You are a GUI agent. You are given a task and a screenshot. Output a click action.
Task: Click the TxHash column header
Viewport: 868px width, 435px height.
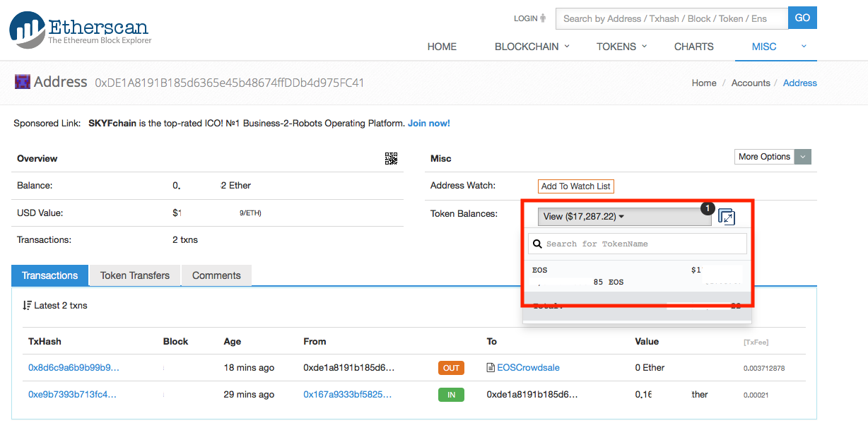point(45,341)
